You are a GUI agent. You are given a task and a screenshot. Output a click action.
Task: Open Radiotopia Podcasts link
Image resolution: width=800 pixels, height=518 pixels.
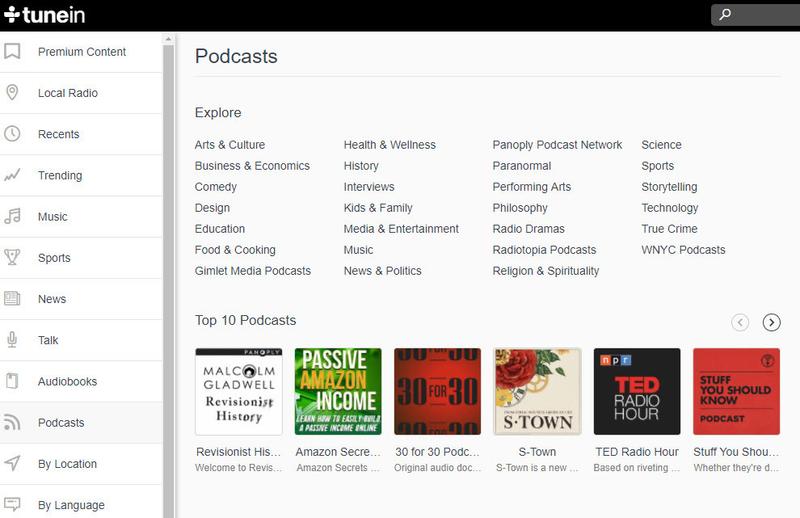click(x=544, y=250)
